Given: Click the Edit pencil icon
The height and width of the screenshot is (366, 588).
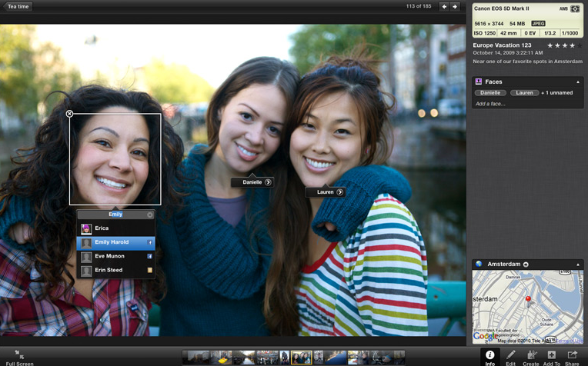Looking at the screenshot, I should click(510, 356).
